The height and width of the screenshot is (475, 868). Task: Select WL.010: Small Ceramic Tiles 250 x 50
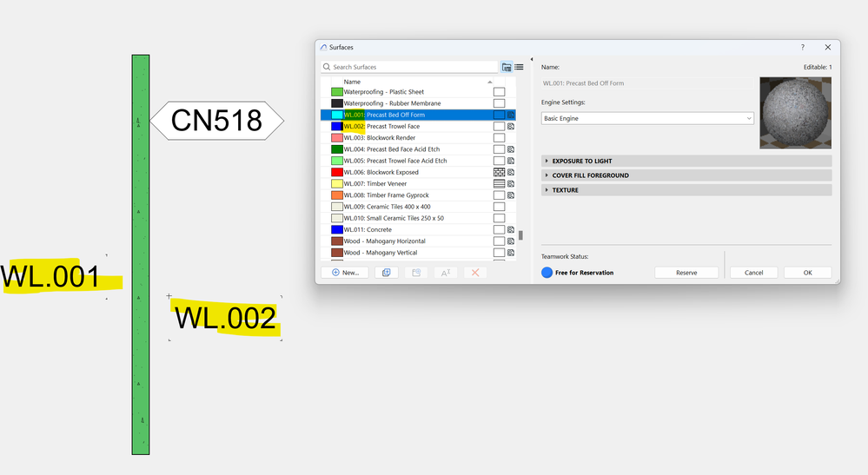tap(418, 219)
